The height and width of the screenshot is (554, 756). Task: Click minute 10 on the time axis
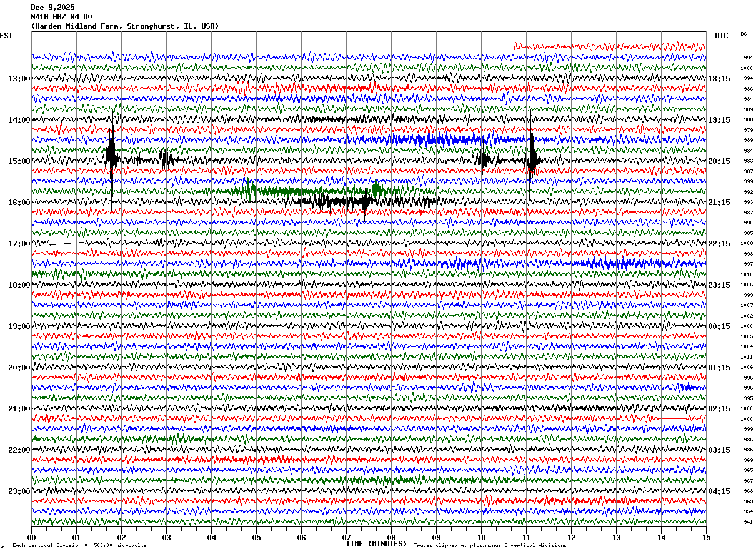481,538
